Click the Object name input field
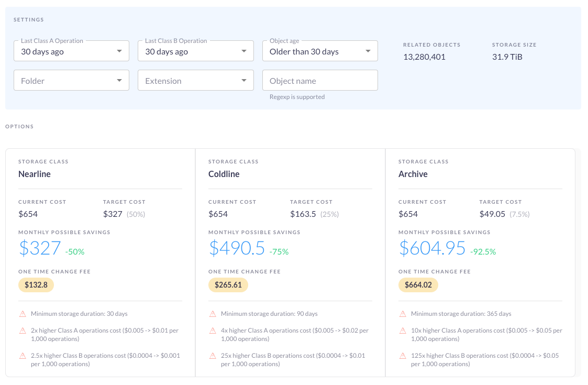The image size is (588, 385). 320,80
